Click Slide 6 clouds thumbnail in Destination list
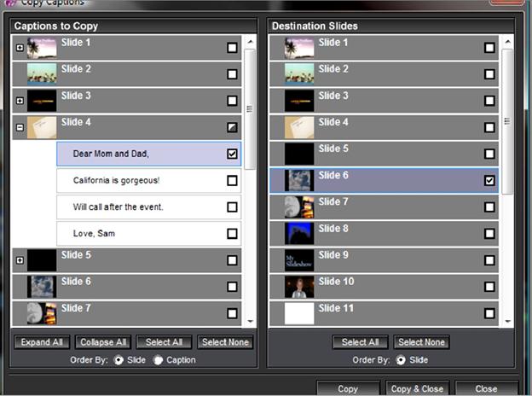Screen dimensions: 532x396 click(x=299, y=181)
